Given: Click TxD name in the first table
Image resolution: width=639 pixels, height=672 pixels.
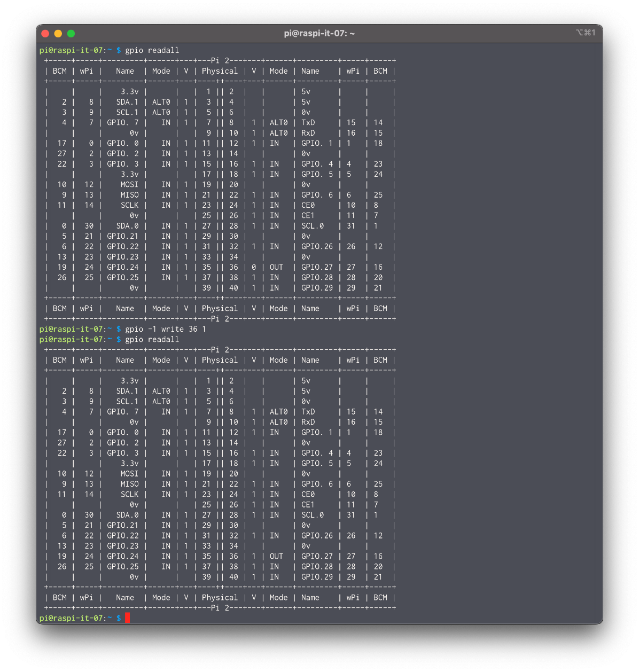Looking at the screenshot, I should click(308, 122).
